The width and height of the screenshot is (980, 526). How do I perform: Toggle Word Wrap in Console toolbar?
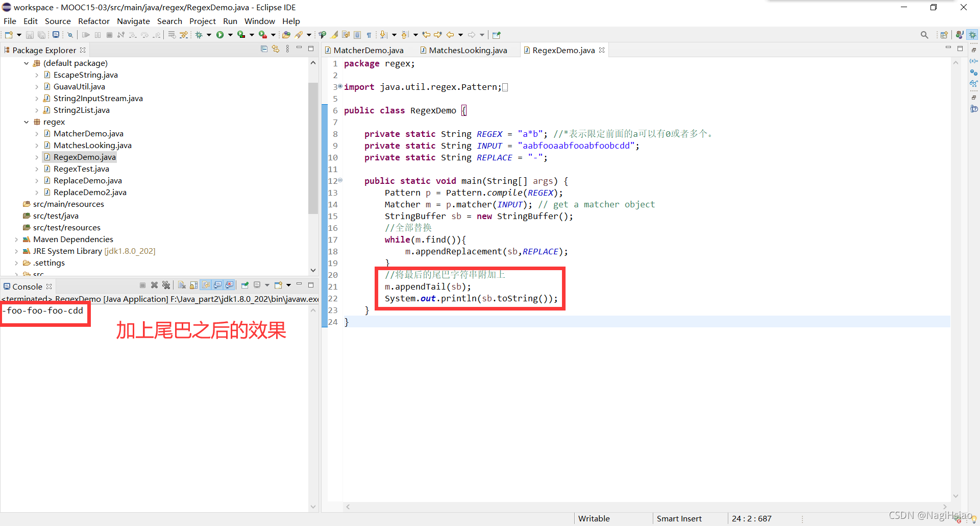(x=206, y=285)
